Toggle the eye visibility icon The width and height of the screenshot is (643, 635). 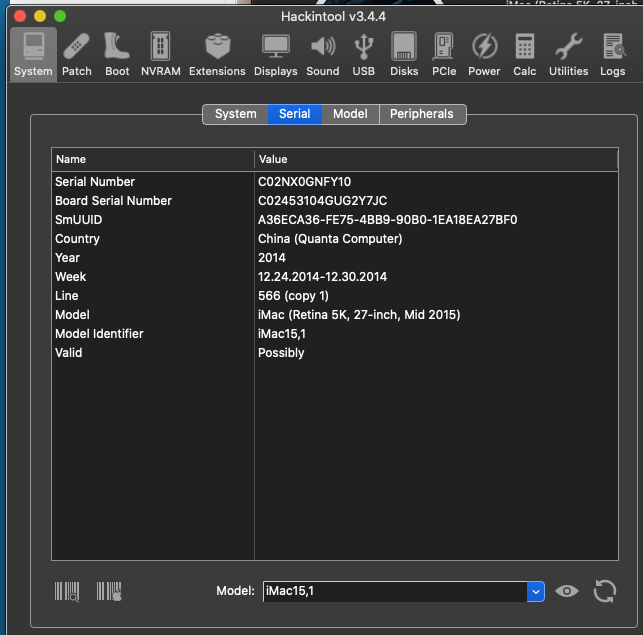[567, 591]
